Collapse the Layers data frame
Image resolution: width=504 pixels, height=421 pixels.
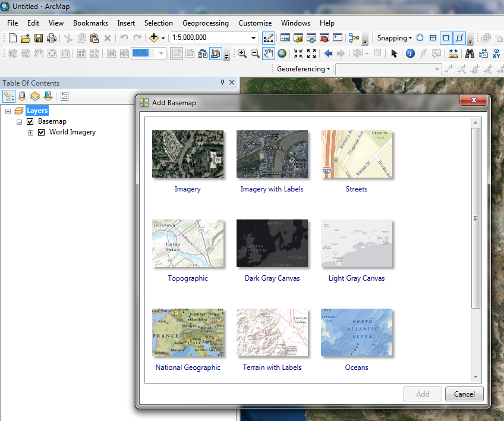coord(8,111)
